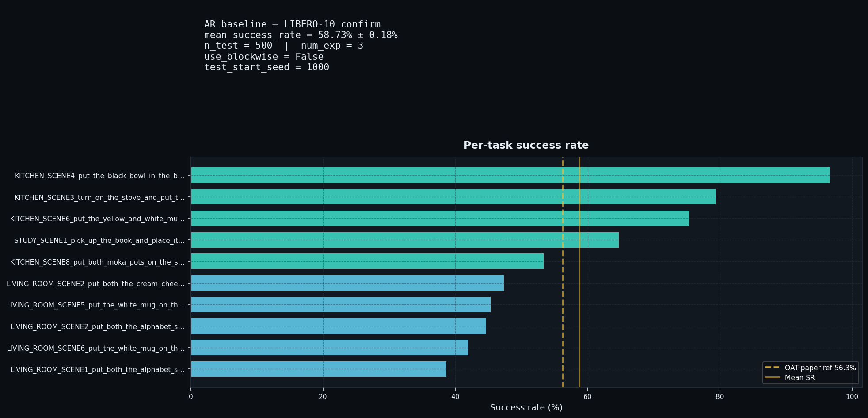Image resolution: width=868 pixels, height=418 pixels.
Task: Select the LIVING_ROOM_SCENE6_put_the_white_mug label
Action: pyautogui.click(x=96, y=349)
